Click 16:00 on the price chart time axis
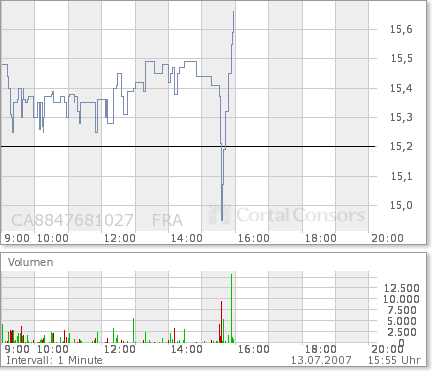Screen dimensions: 432x372 [x=254, y=238]
